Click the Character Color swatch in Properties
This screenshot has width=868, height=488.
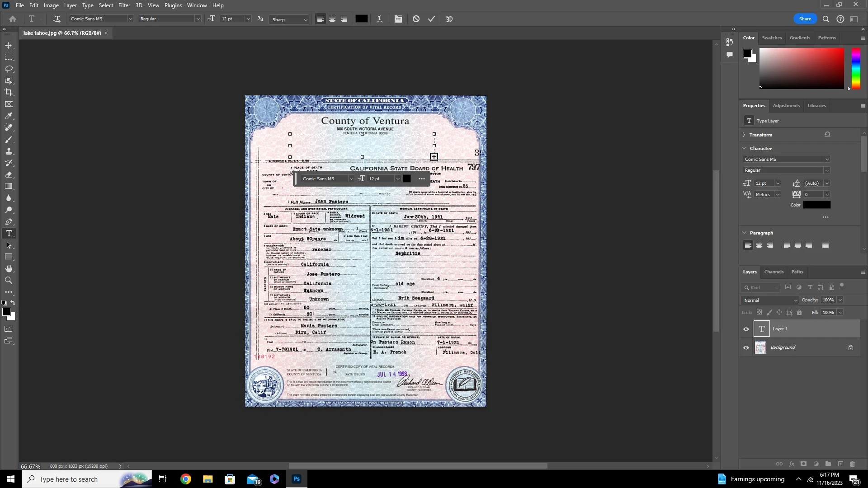pyautogui.click(x=816, y=205)
